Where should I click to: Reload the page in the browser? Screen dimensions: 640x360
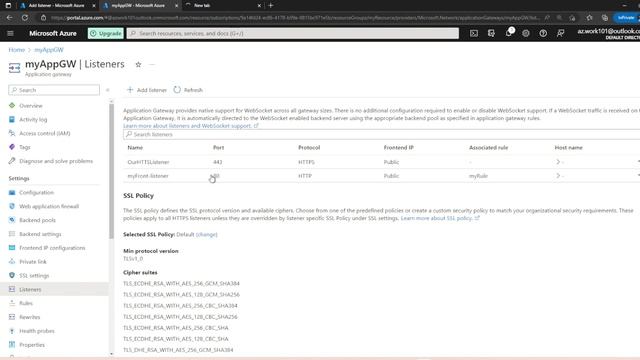tap(24, 18)
